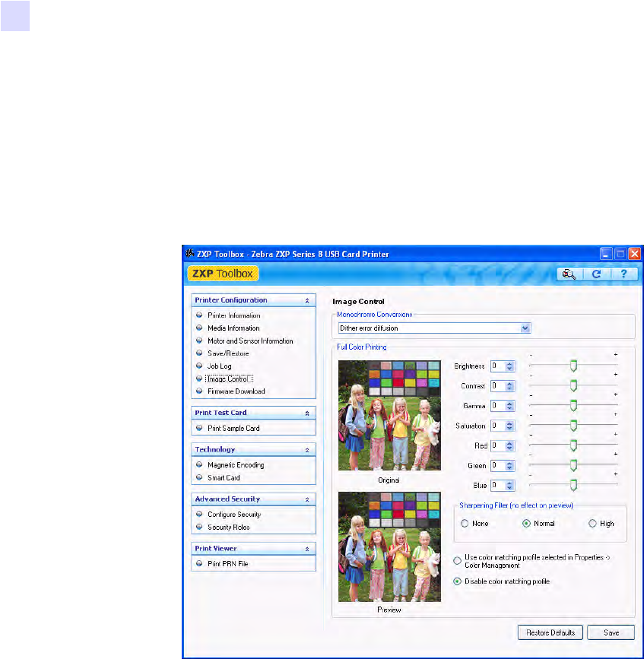Collapse the Print Viewer section
The width and height of the screenshot is (644, 659).
click(x=307, y=549)
